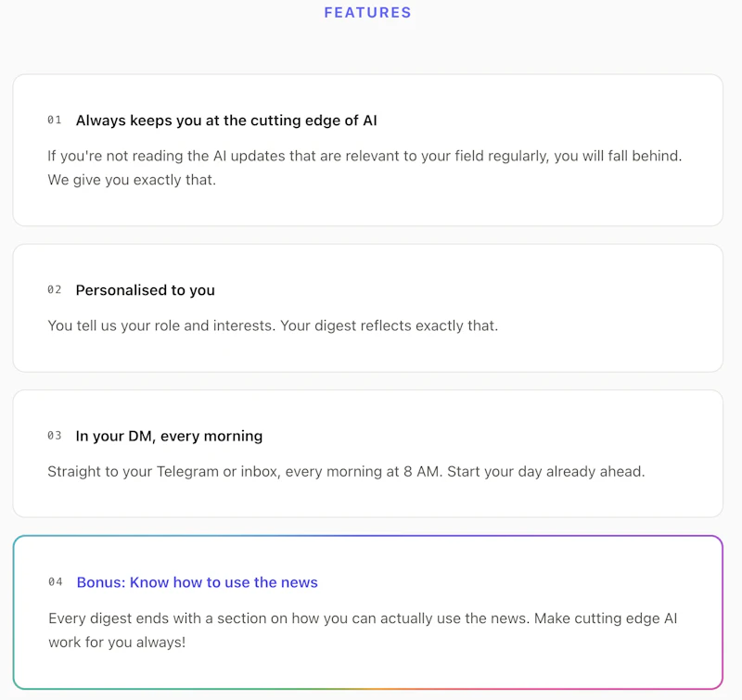Viewport: 742px width, 700px height.
Task: Click 'Every digest ends with a section' text
Action: (167, 618)
